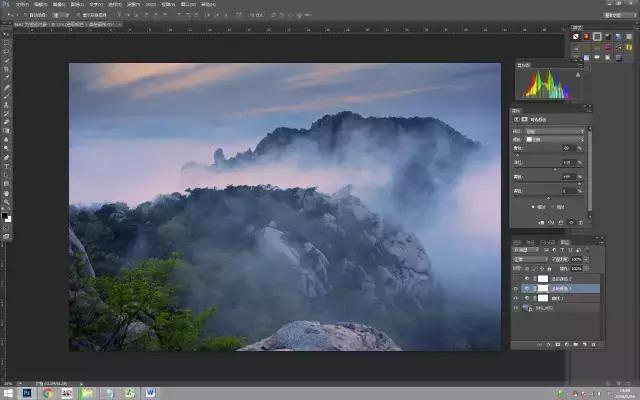Screen dimensions: 640x400
Task: Select the Clone Stamp tool
Action: [6, 105]
